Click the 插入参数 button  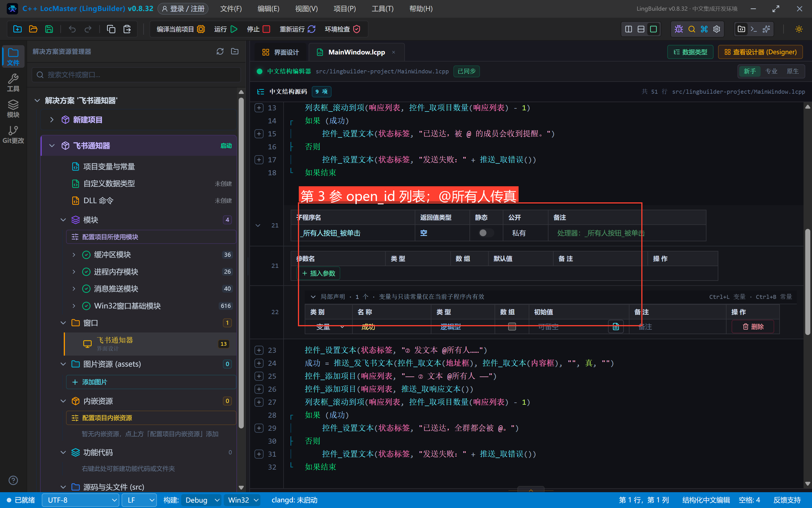(x=319, y=273)
